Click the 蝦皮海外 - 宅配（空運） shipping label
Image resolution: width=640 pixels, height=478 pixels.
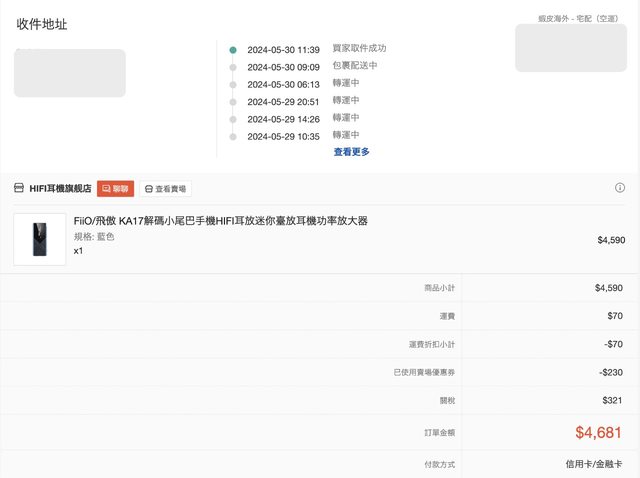(x=578, y=17)
